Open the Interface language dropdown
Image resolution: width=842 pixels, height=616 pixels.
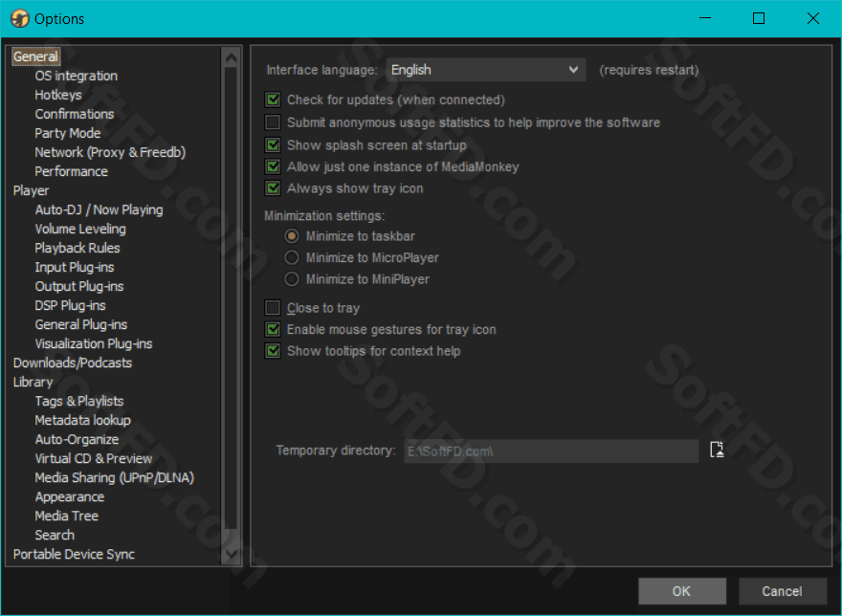coord(485,70)
